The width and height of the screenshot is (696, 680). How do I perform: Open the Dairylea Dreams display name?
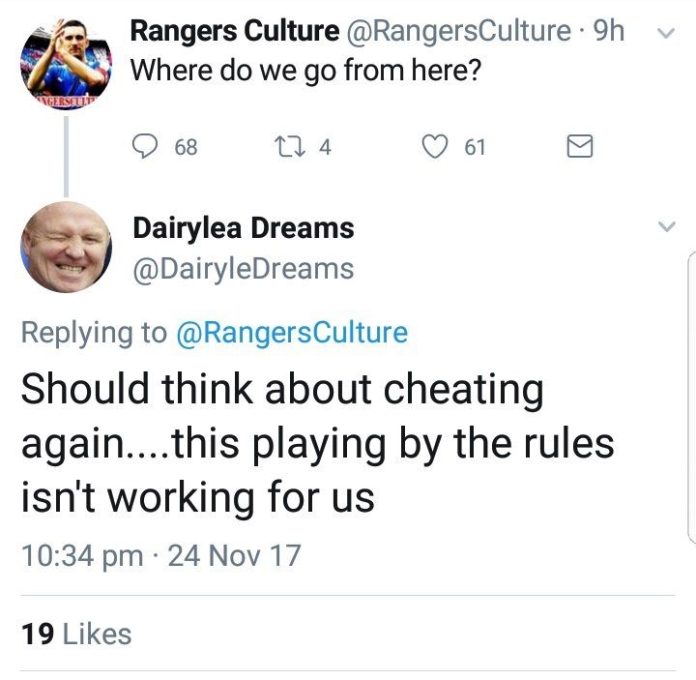(x=243, y=228)
